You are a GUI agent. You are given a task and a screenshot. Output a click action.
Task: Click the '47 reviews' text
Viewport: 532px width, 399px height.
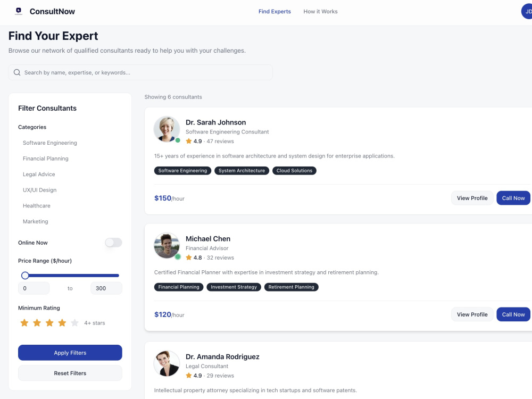click(220, 141)
